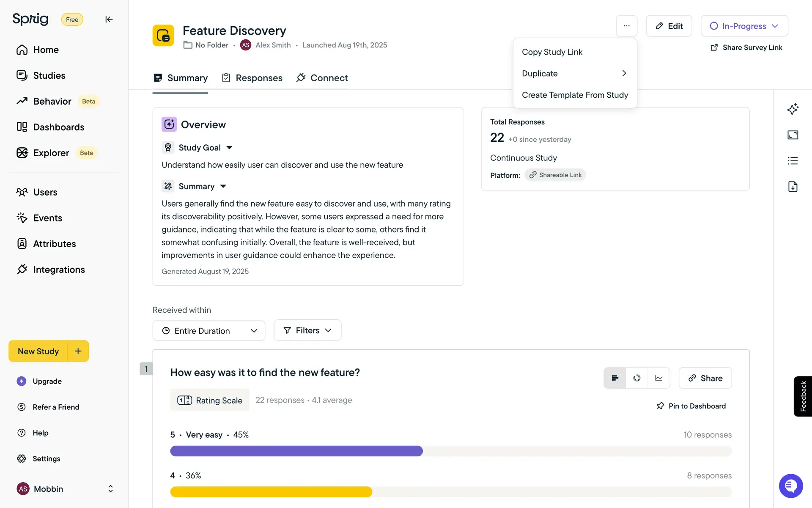Click Share Survey Link
812x508 pixels.
click(746, 47)
